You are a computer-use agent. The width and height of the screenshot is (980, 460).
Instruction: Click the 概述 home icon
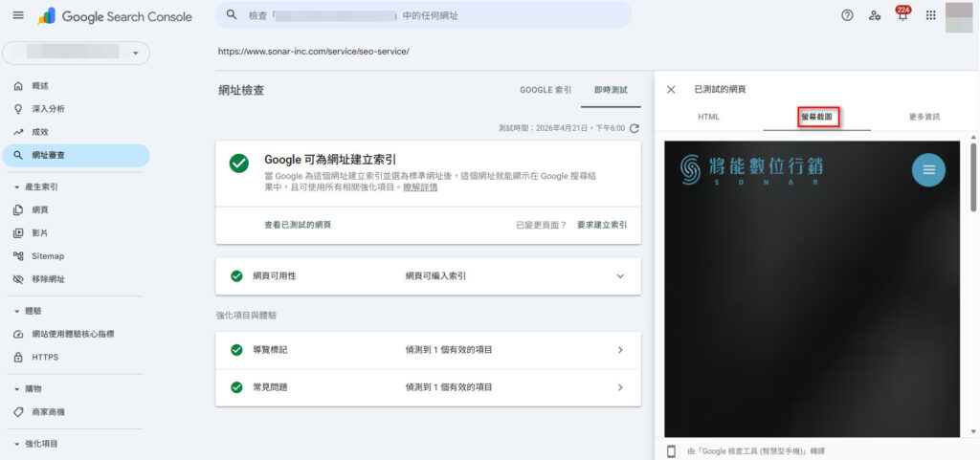(18, 86)
